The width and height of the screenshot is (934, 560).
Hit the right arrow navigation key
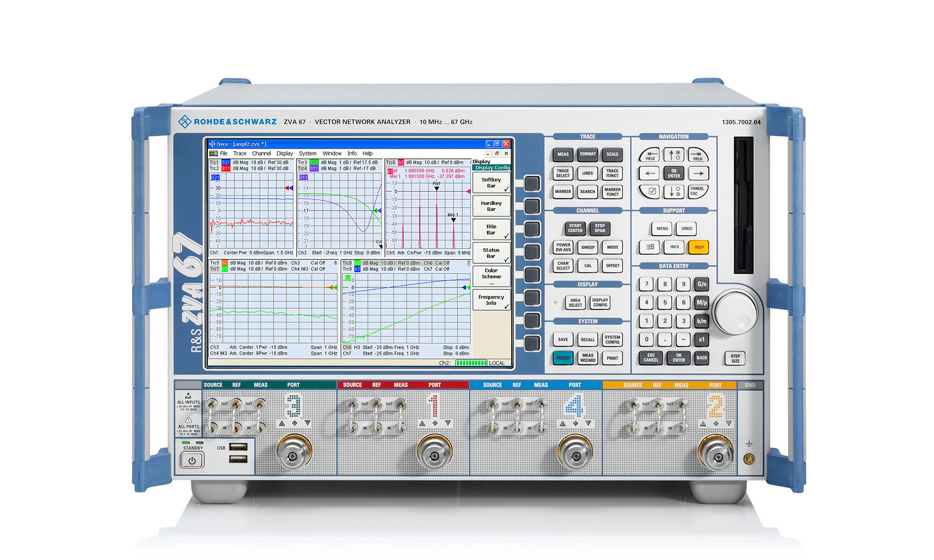(x=698, y=174)
